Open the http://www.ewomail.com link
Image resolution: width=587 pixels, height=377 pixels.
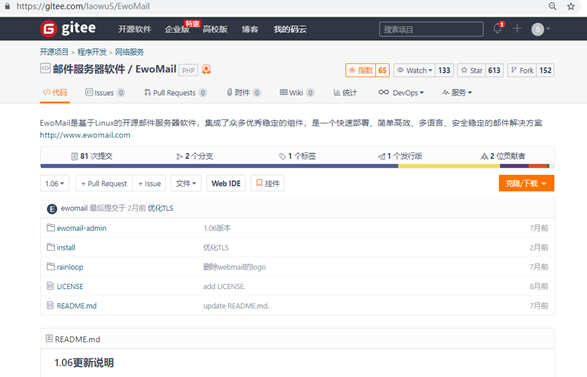pyautogui.click(x=85, y=135)
